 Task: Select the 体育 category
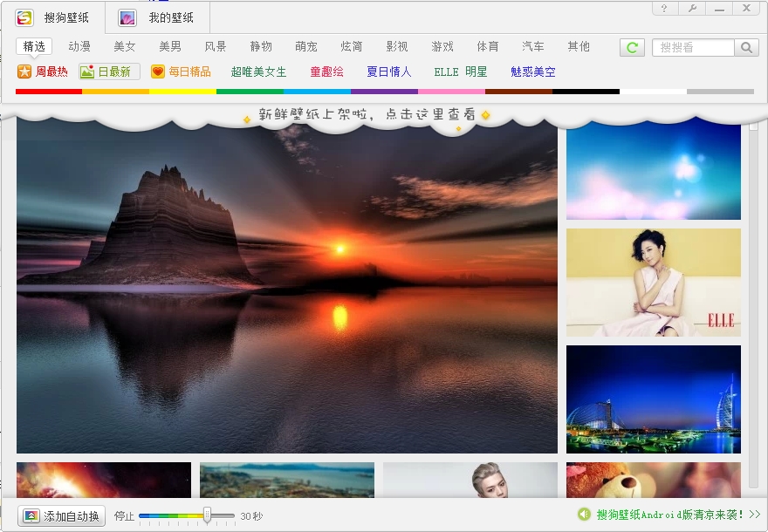pos(487,46)
